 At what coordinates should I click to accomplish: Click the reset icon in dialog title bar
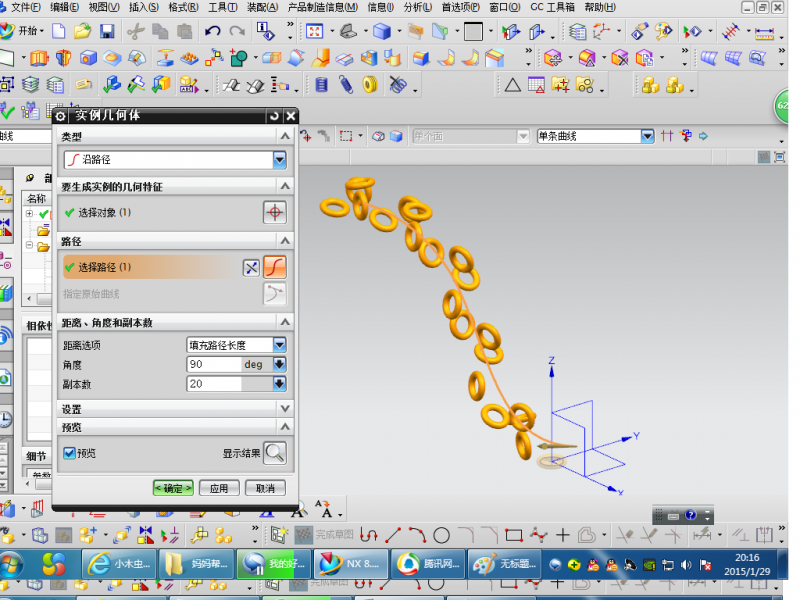click(x=274, y=116)
